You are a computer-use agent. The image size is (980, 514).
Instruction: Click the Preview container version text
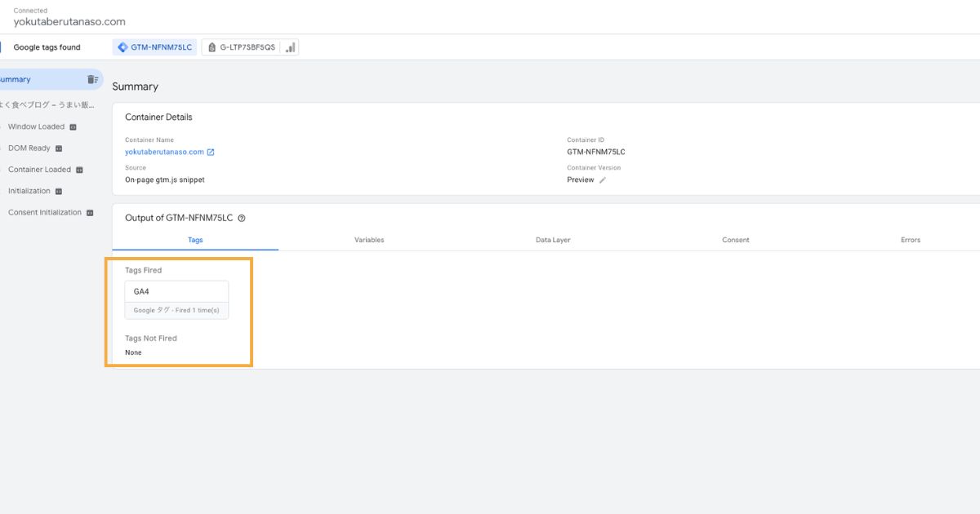581,179
